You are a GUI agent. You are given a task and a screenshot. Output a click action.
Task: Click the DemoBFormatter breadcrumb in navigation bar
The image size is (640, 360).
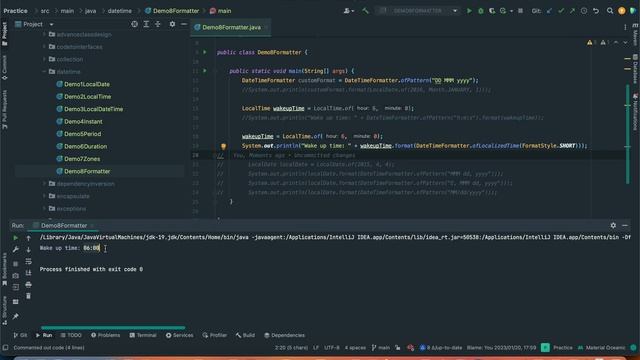click(172, 11)
